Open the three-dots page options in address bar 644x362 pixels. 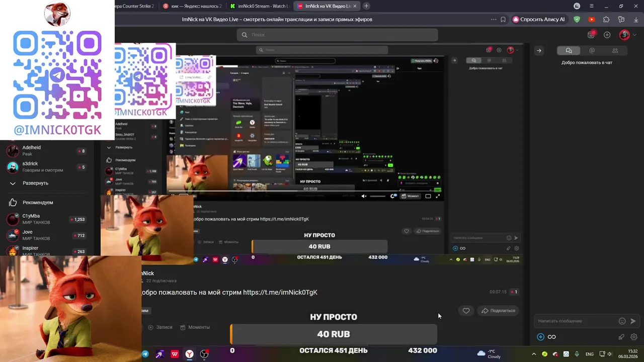pyautogui.click(x=494, y=20)
